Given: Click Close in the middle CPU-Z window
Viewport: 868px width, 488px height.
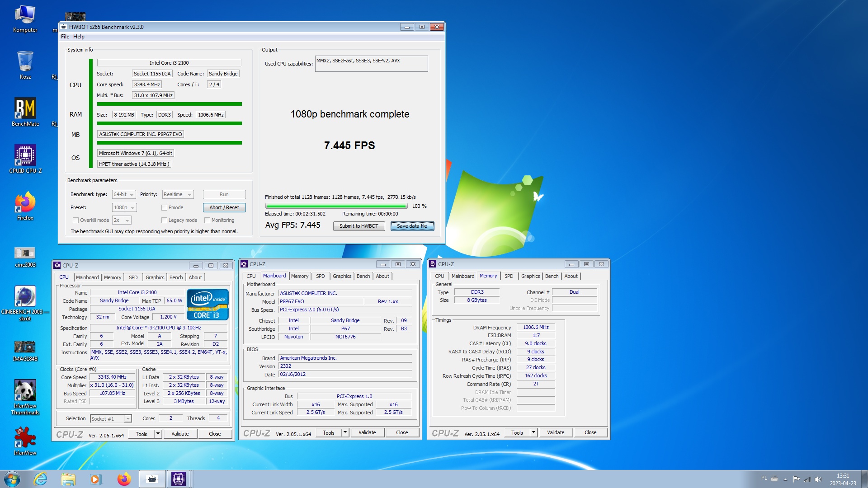Looking at the screenshot, I should click(x=402, y=432).
